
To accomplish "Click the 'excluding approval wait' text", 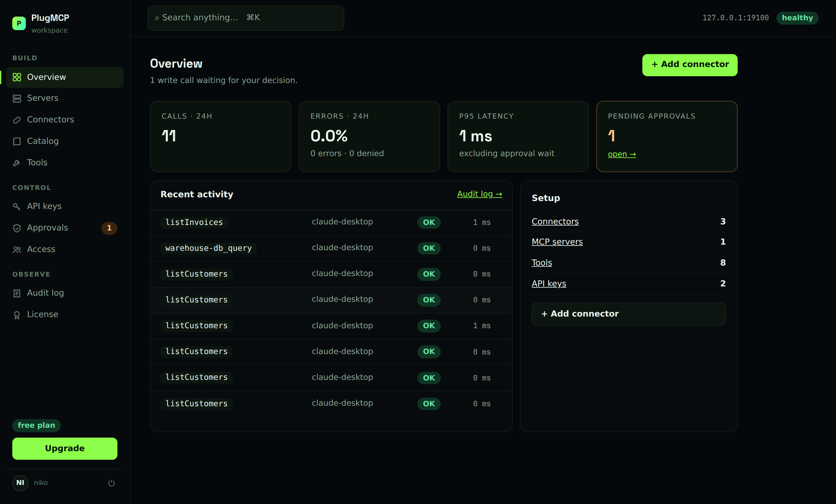I will (x=507, y=154).
